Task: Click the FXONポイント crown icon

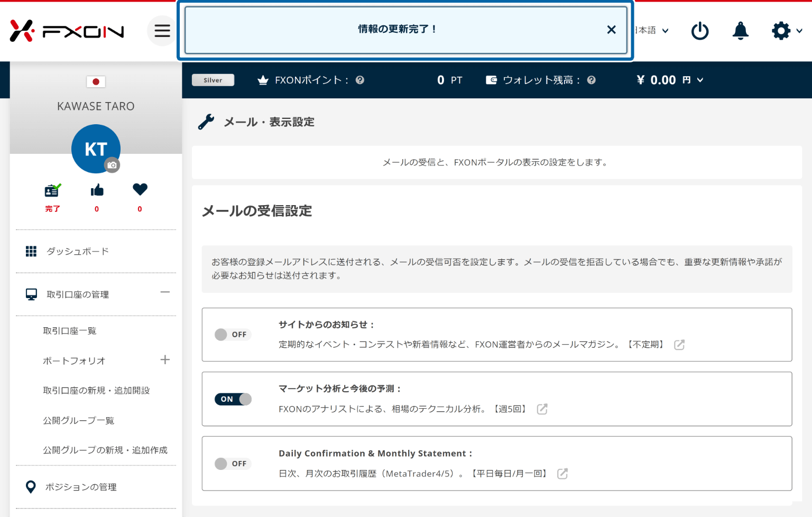Action: click(263, 80)
